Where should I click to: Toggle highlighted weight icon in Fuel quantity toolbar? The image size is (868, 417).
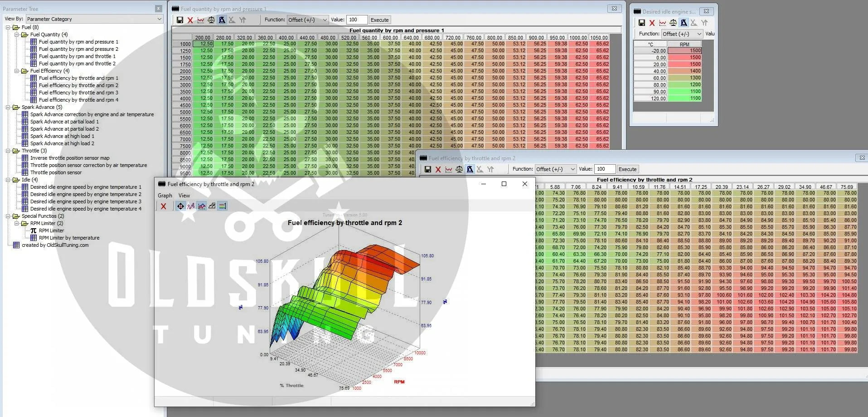[222, 20]
